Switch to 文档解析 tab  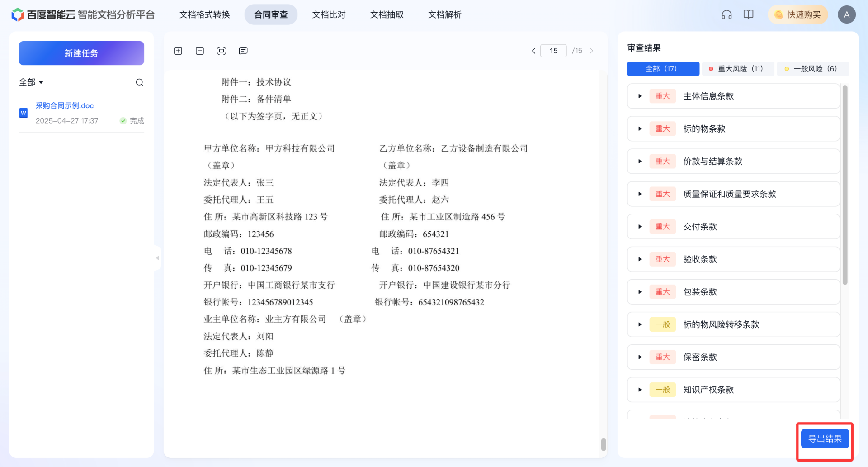[445, 14]
